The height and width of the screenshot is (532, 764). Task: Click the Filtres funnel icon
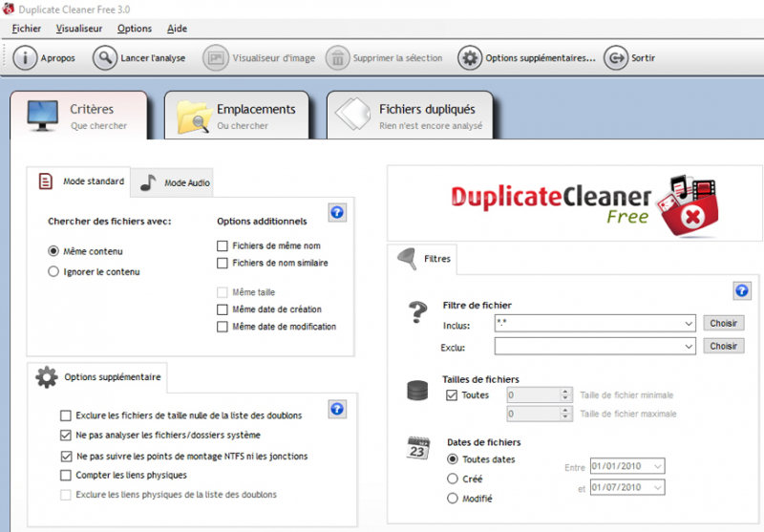coord(408,259)
